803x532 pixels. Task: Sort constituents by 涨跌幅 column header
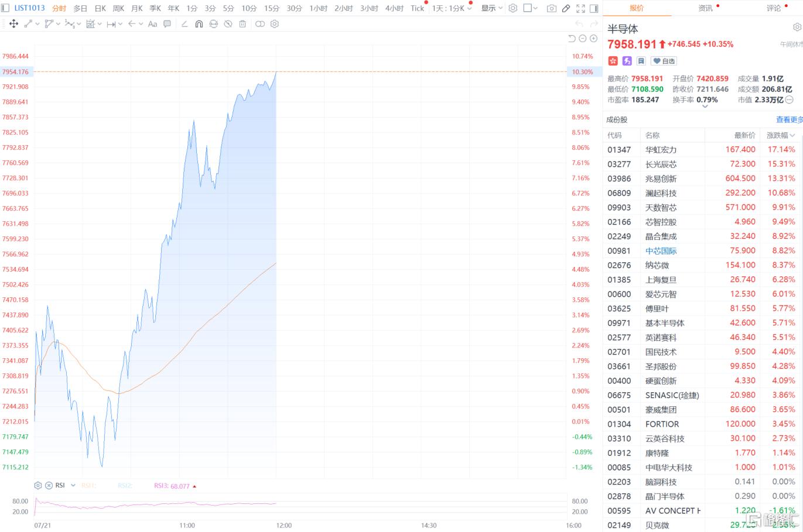coord(781,135)
